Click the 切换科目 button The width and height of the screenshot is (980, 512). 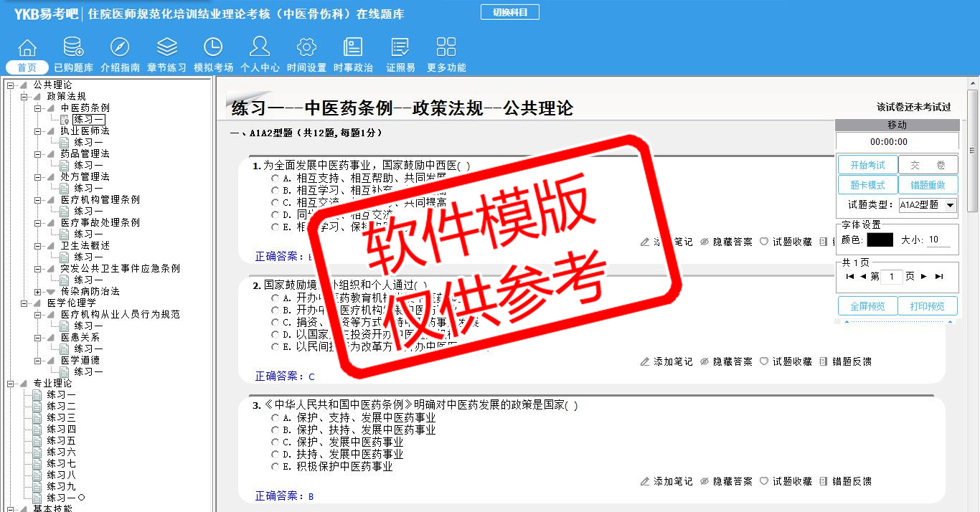[509, 12]
